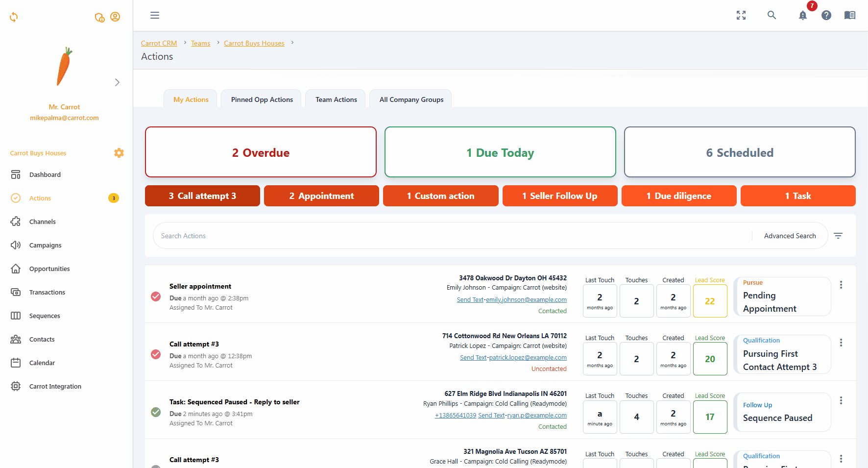The height and width of the screenshot is (468, 868).
Task: Switch to Pinned Opp Actions tab
Action: point(262,99)
